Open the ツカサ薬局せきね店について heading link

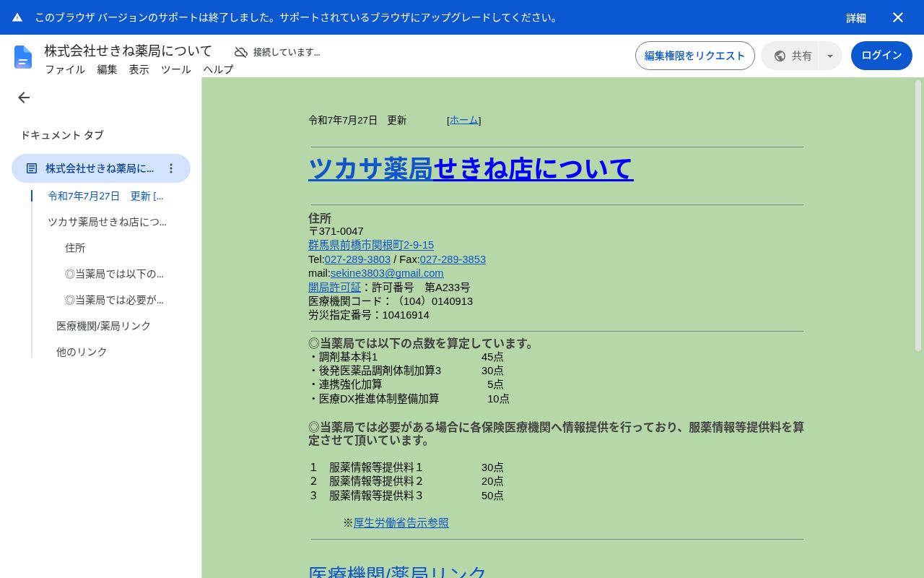pyautogui.click(x=471, y=168)
